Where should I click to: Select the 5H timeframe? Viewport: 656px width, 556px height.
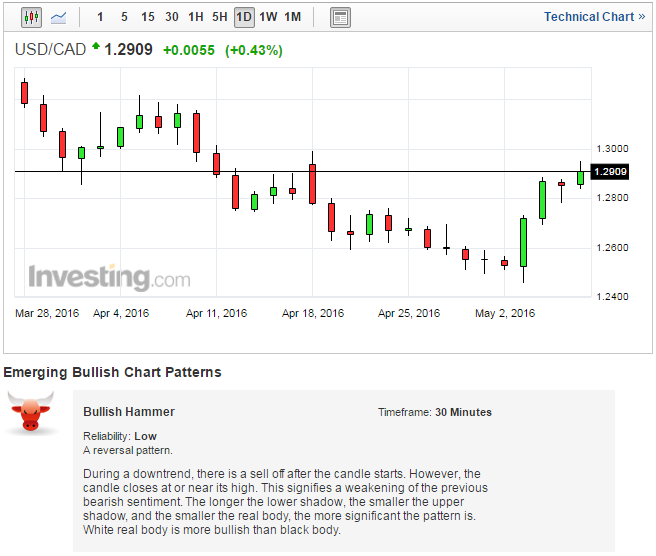pyautogui.click(x=220, y=17)
